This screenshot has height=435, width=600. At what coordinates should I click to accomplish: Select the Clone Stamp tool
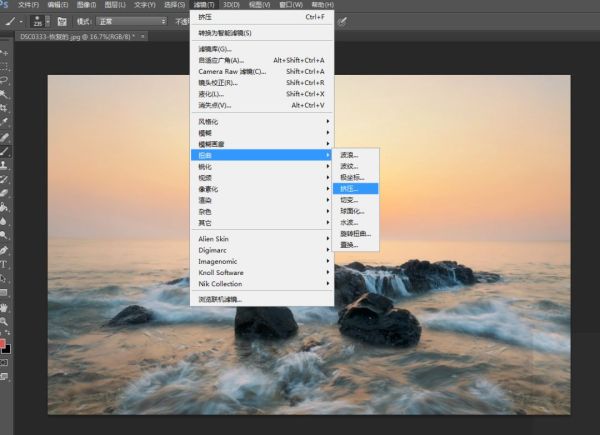(4, 165)
